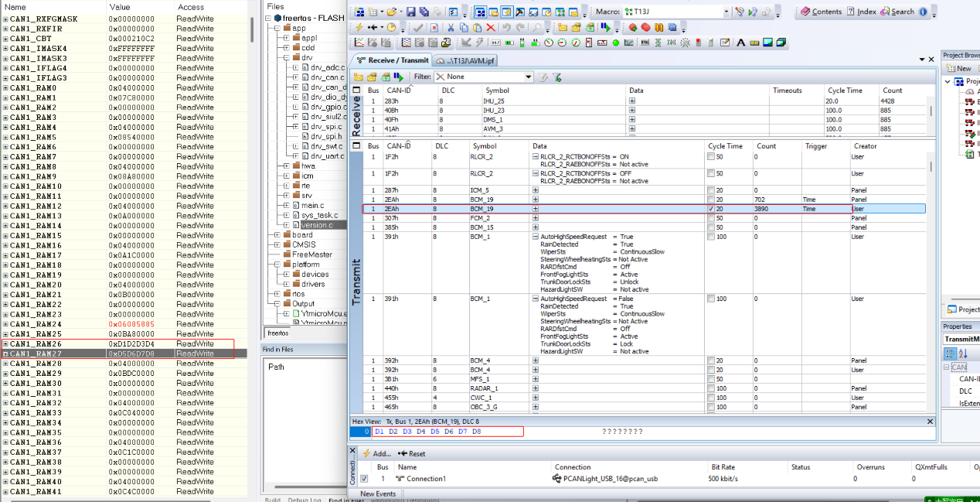The height and width of the screenshot is (502, 980).
Task: Enable cycle time checkbox for FCM_2
Action: [711, 218]
